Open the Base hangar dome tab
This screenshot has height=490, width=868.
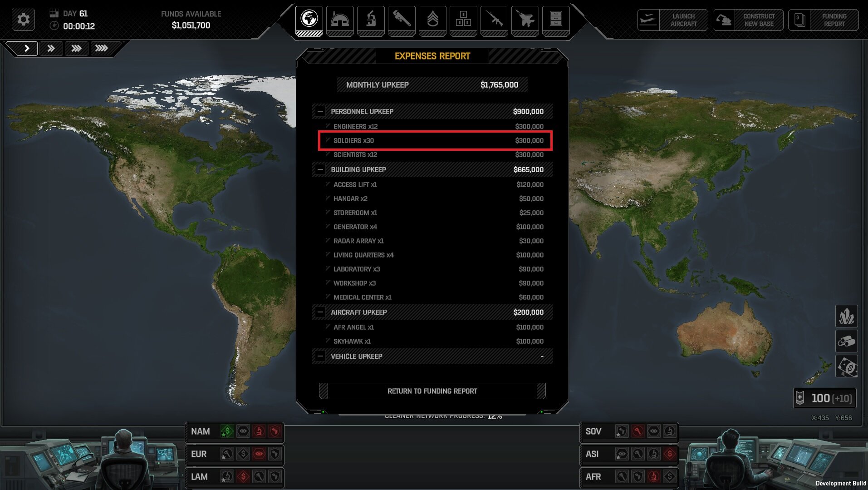[x=340, y=20]
